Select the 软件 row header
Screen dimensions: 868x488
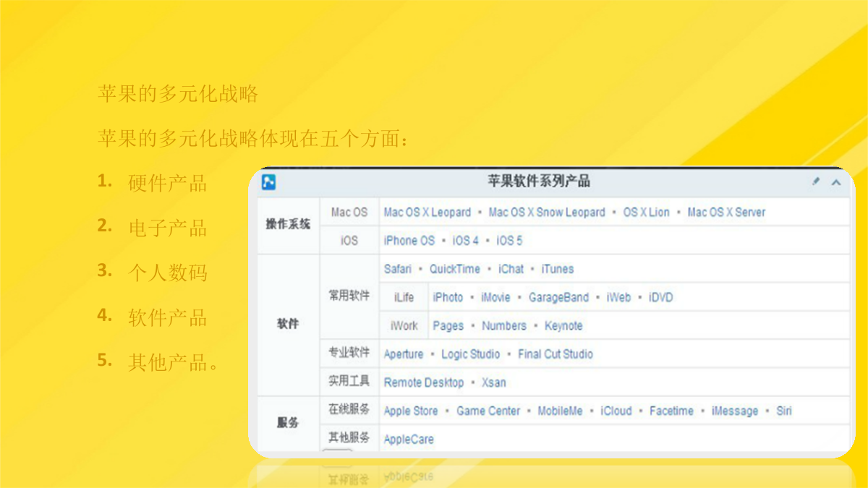[288, 325]
